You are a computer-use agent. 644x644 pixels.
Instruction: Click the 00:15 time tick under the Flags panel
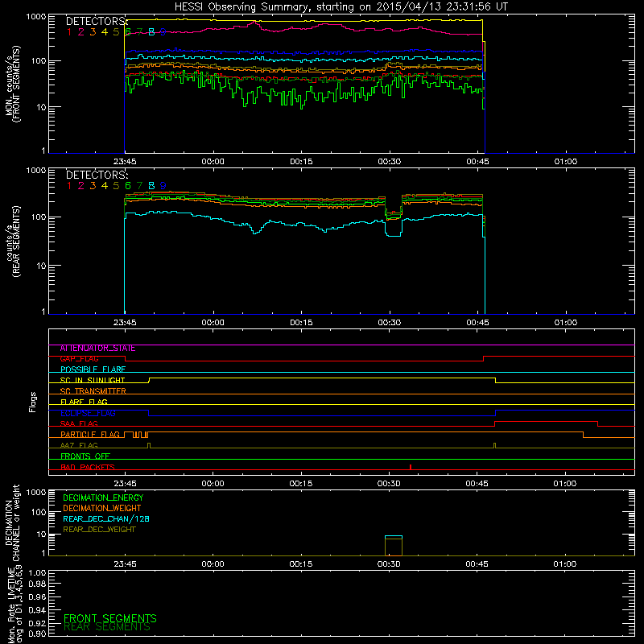tap(301, 484)
